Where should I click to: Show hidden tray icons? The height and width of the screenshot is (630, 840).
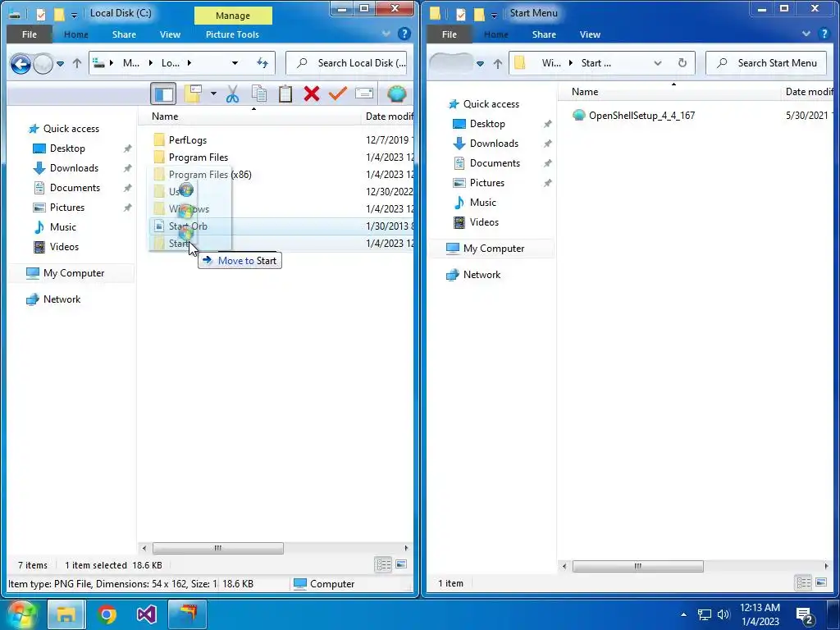tap(683, 614)
